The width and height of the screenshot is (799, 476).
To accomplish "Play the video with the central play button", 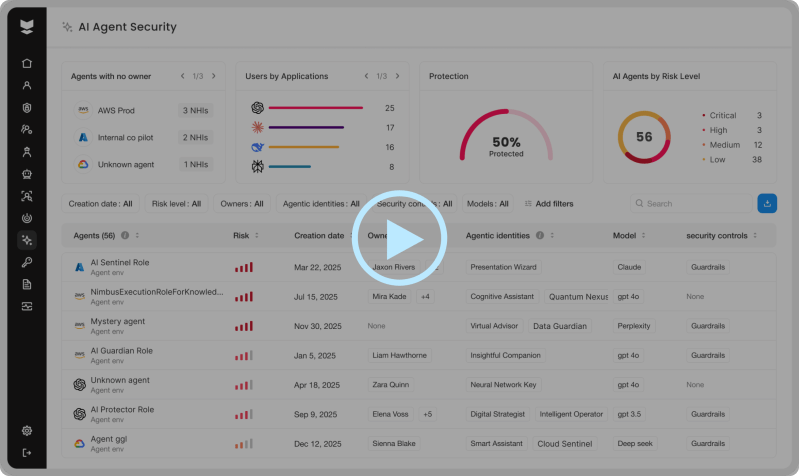I will point(400,238).
